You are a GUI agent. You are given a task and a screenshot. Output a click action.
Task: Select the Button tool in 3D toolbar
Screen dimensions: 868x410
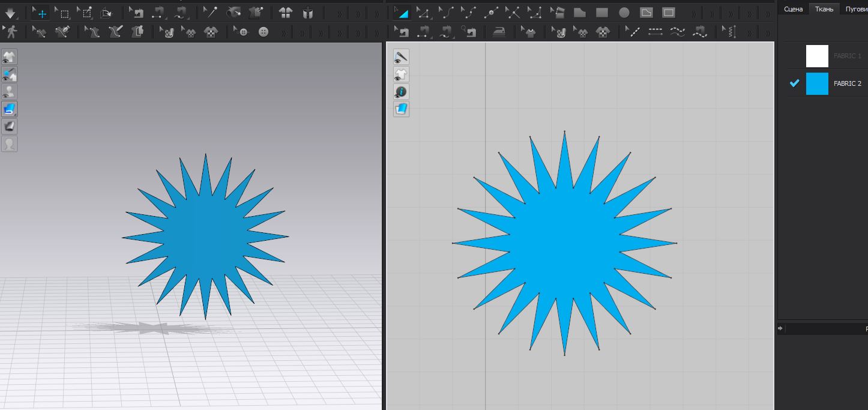[264, 32]
